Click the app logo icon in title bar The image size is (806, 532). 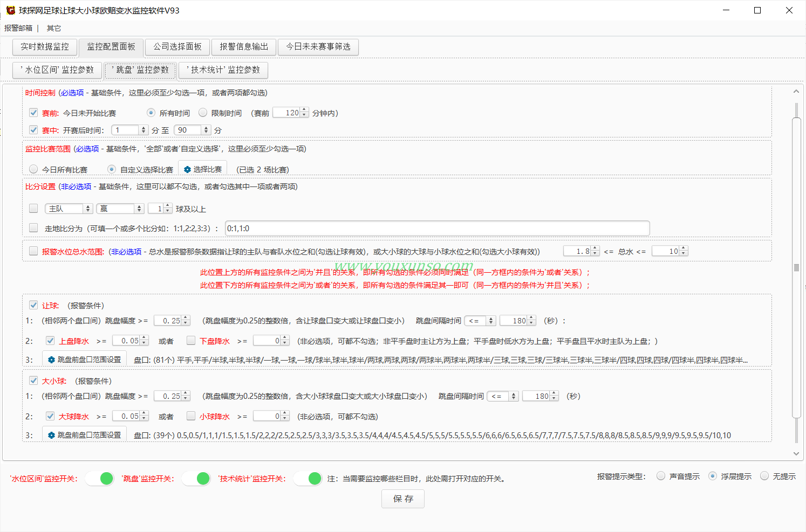pos(10,10)
